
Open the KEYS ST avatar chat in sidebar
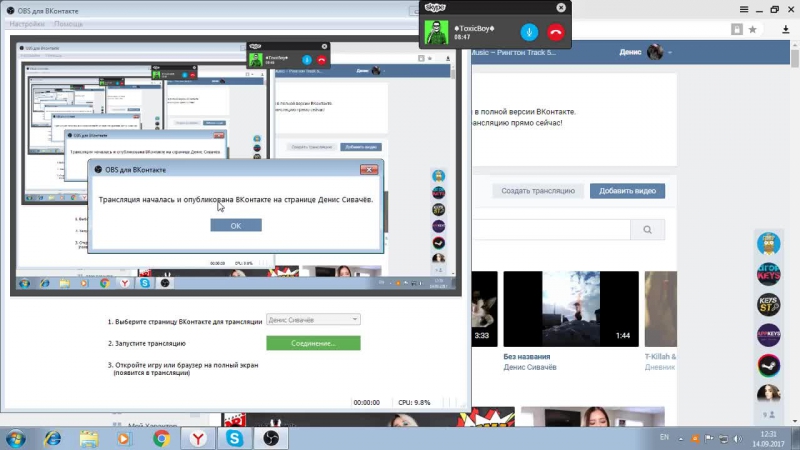(768, 305)
